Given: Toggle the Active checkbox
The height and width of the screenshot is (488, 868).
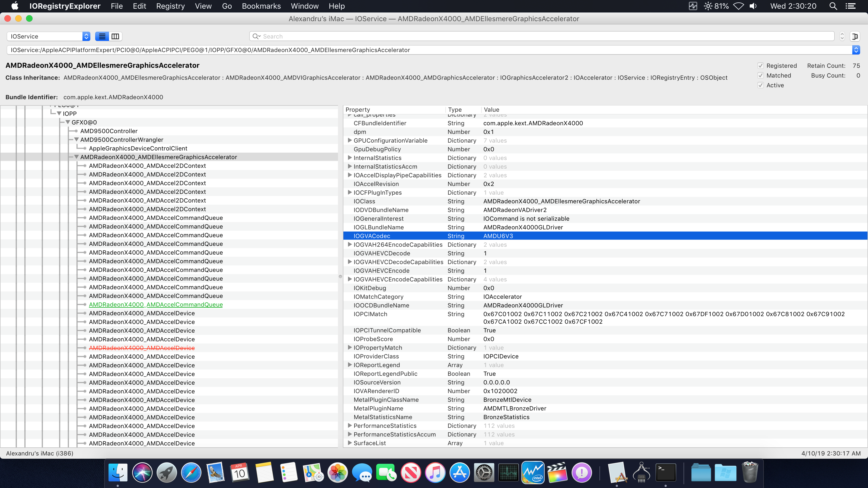Looking at the screenshot, I should pos(761,85).
